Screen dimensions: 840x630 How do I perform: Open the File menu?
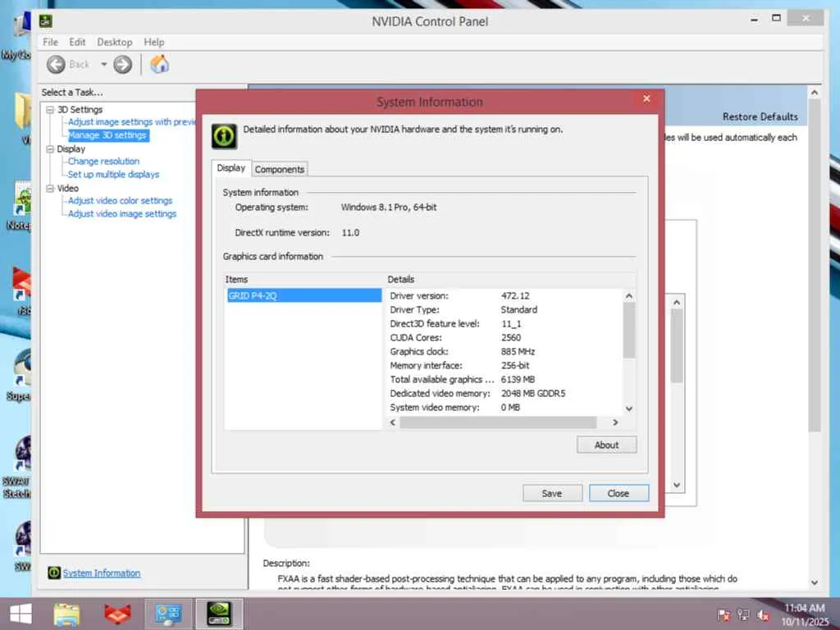coord(50,42)
